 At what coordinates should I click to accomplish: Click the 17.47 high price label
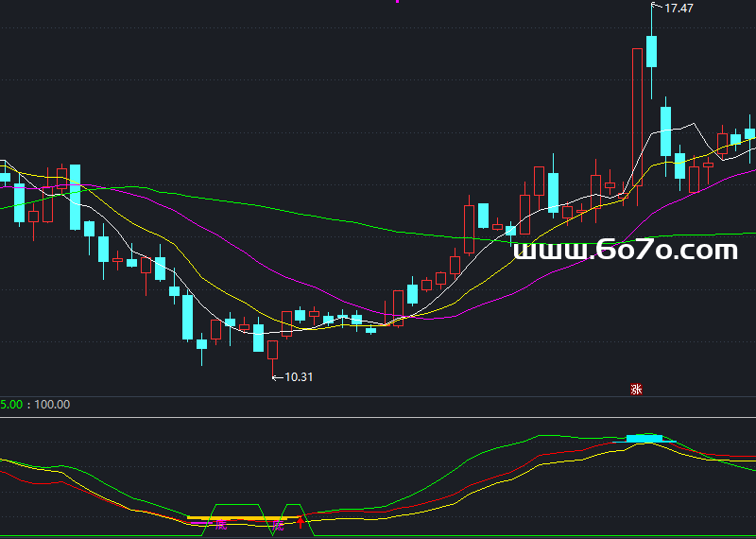[x=679, y=8]
